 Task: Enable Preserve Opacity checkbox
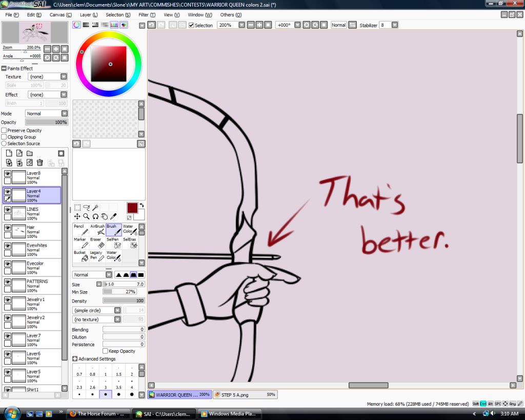pyautogui.click(x=4, y=130)
